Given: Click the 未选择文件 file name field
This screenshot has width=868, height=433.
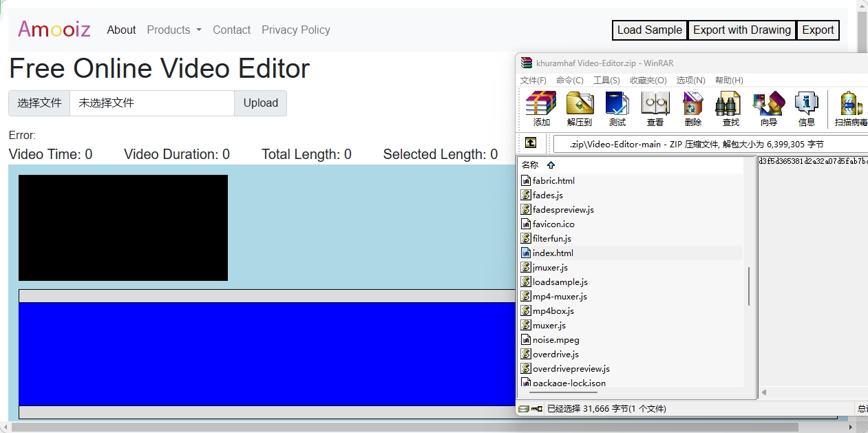Looking at the screenshot, I should point(152,103).
